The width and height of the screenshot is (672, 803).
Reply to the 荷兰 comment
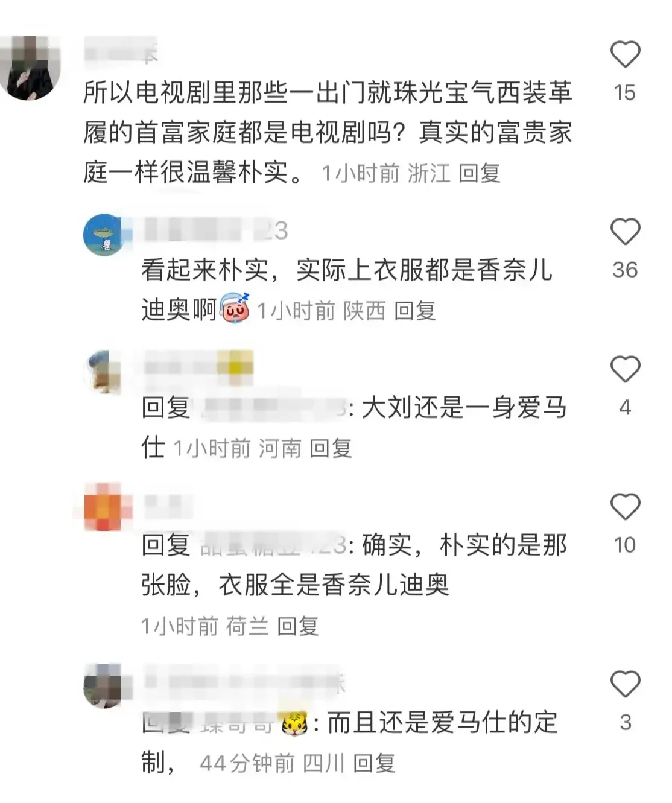coord(297,627)
